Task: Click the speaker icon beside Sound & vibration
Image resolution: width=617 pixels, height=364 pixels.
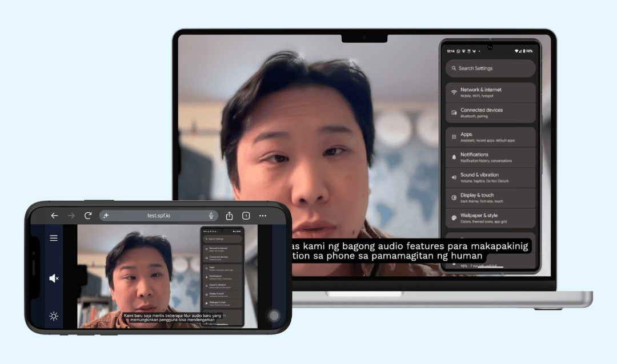Action: click(454, 177)
